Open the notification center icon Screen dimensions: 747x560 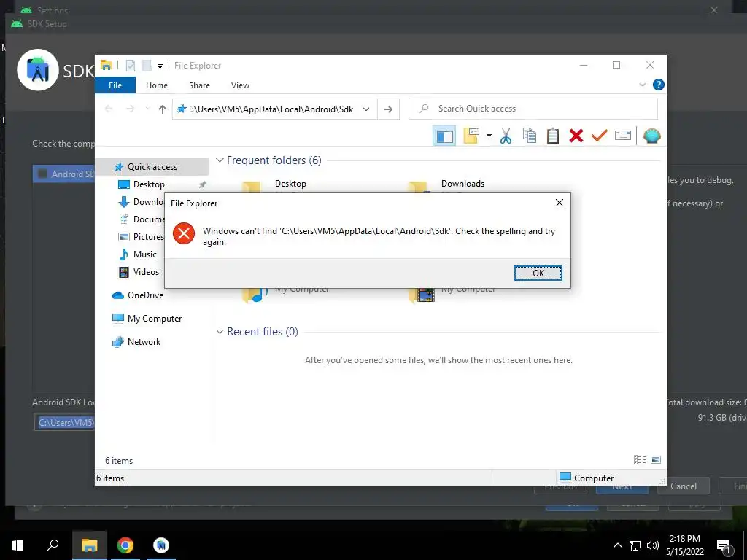click(x=724, y=547)
